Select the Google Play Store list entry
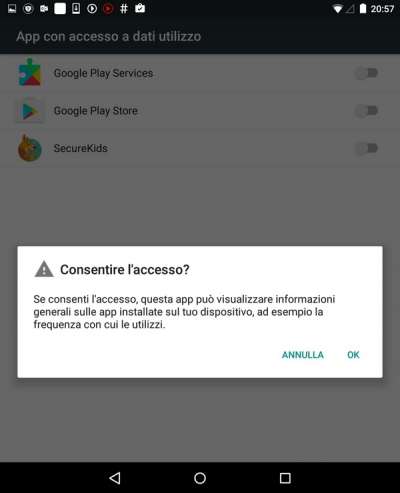Image resolution: width=400 pixels, height=493 pixels. [x=200, y=111]
